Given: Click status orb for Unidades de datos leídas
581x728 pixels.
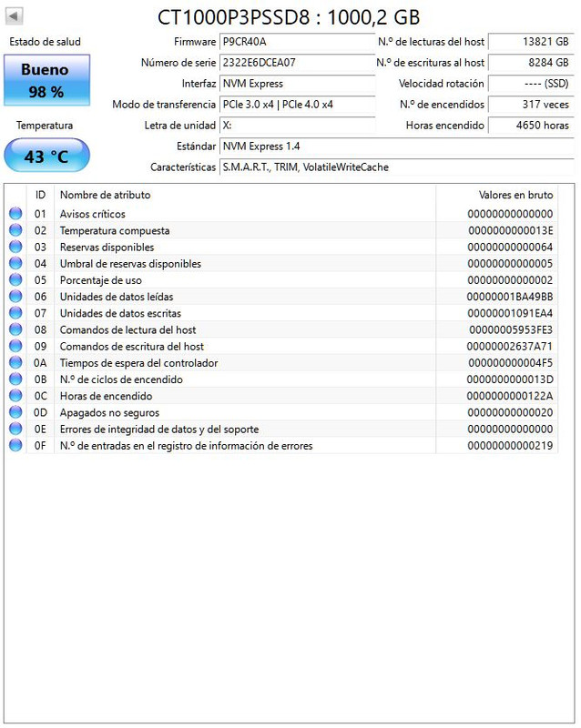Looking at the screenshot, I should 15,297.
